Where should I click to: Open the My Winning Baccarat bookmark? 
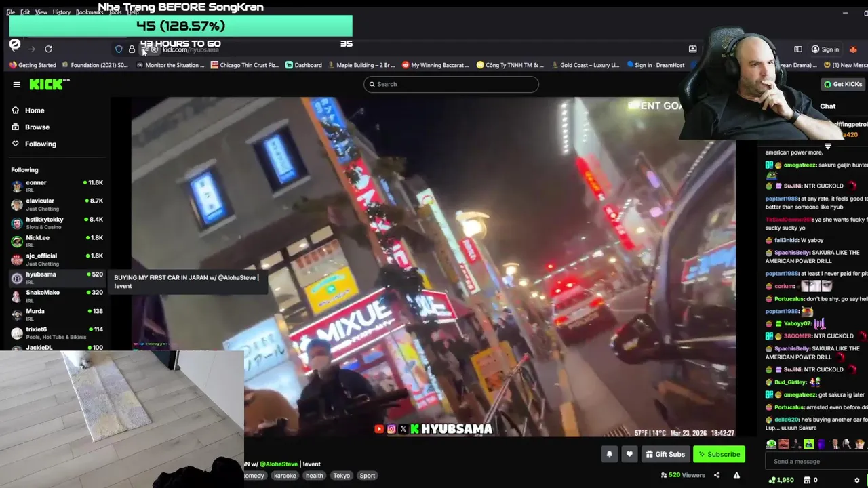click(x=435, y=65)
